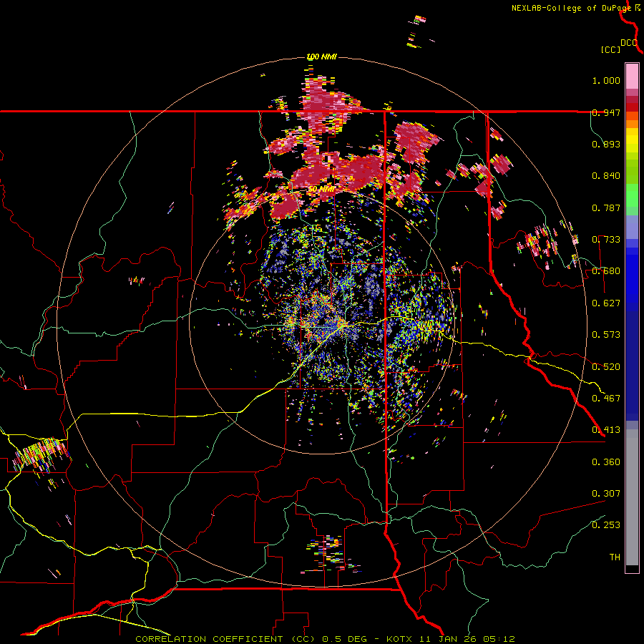Click the TH label on scale
644x644 pixels.
(615, 557)
